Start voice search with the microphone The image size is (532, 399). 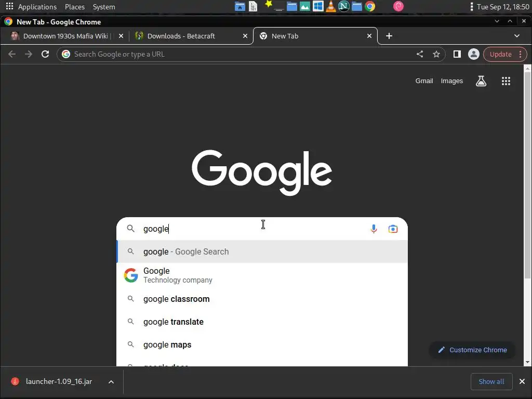tap(374, 229)
